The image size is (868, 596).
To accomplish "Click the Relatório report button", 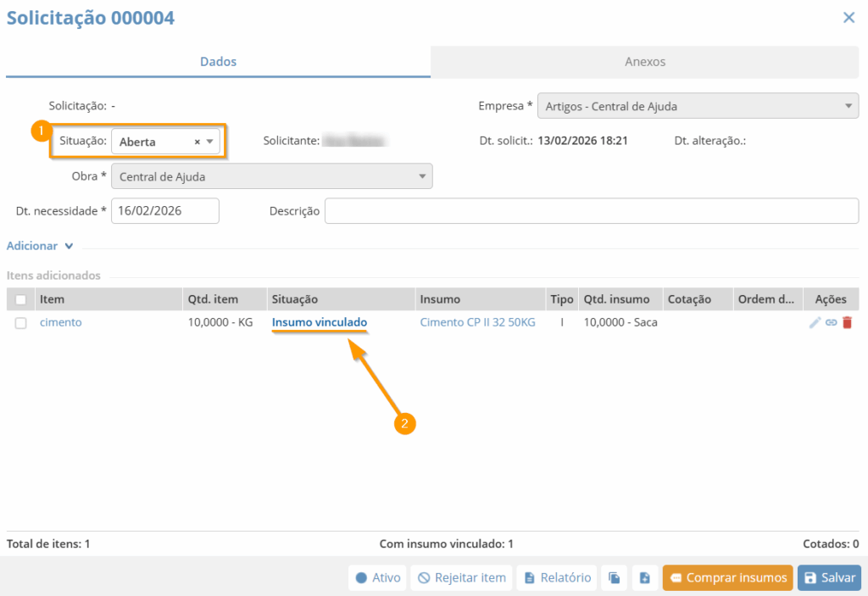I will point(557,578).
